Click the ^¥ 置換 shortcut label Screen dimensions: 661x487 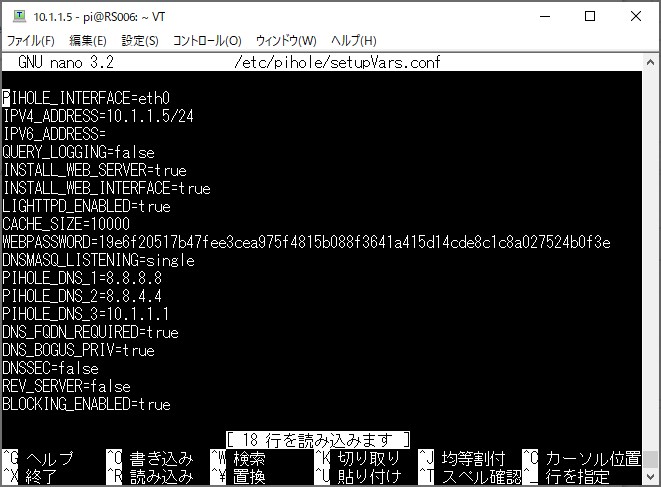238,476
